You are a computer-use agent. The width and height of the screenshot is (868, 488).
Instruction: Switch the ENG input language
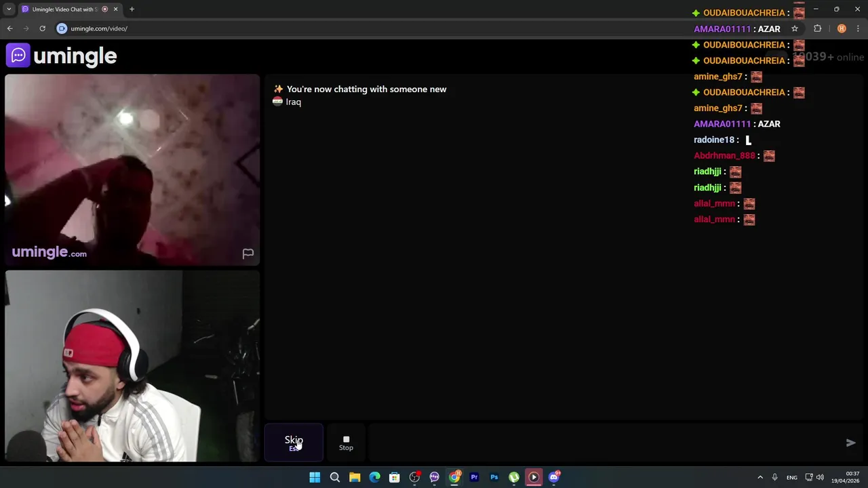[x=791, y=477]
